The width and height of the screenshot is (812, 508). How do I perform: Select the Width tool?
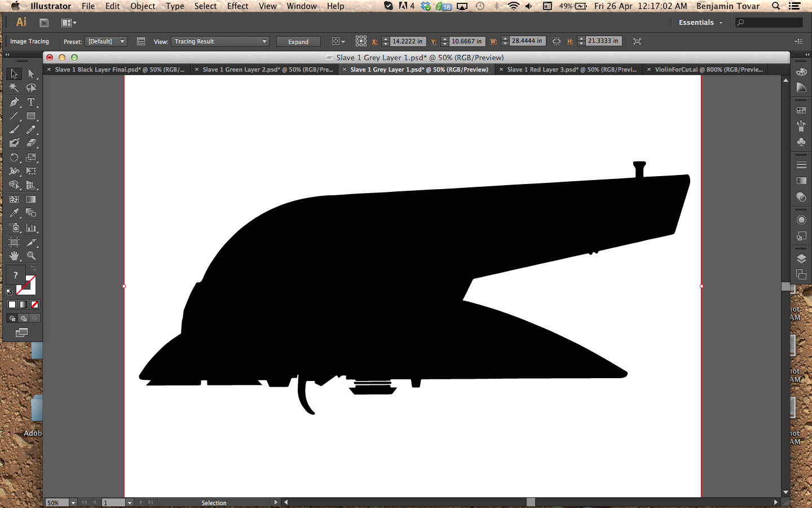click(14, 171)
